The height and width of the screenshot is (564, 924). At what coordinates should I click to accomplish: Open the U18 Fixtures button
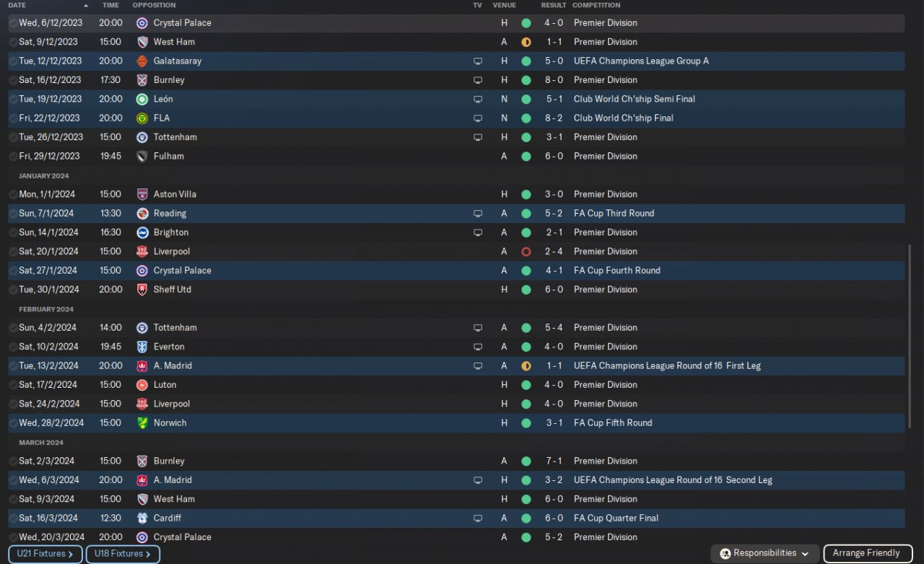123,554
